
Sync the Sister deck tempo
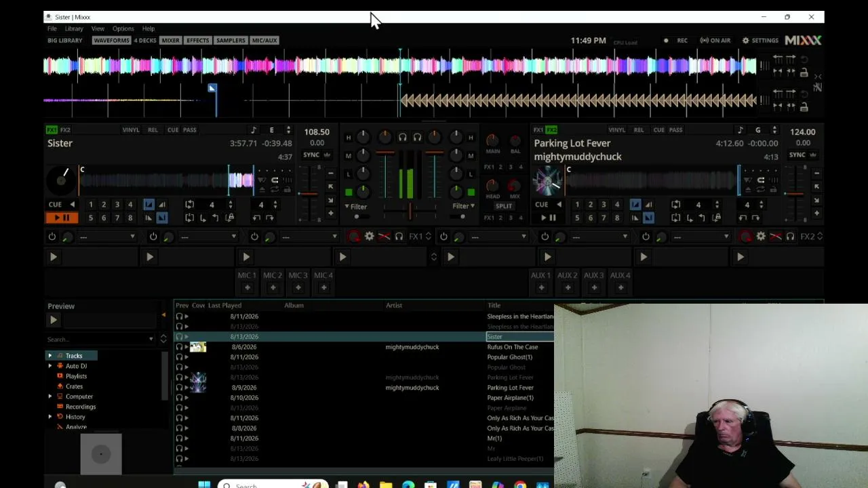311,155
